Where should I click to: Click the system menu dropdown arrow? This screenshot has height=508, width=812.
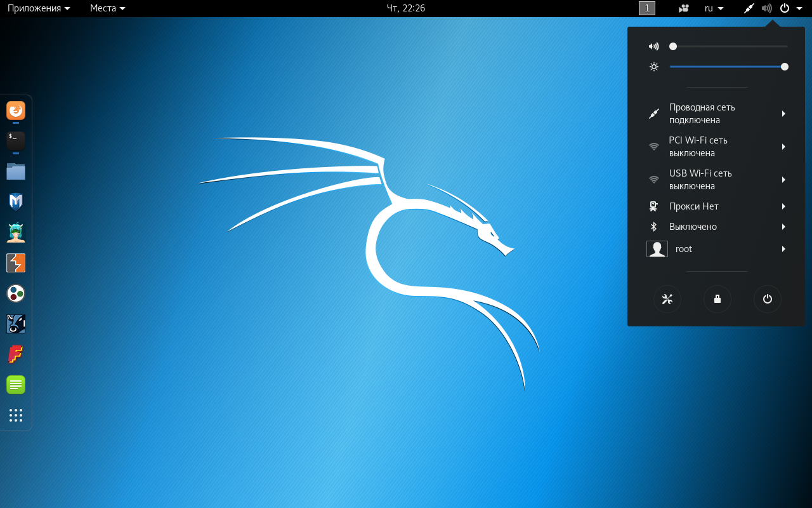pos(799,8)
